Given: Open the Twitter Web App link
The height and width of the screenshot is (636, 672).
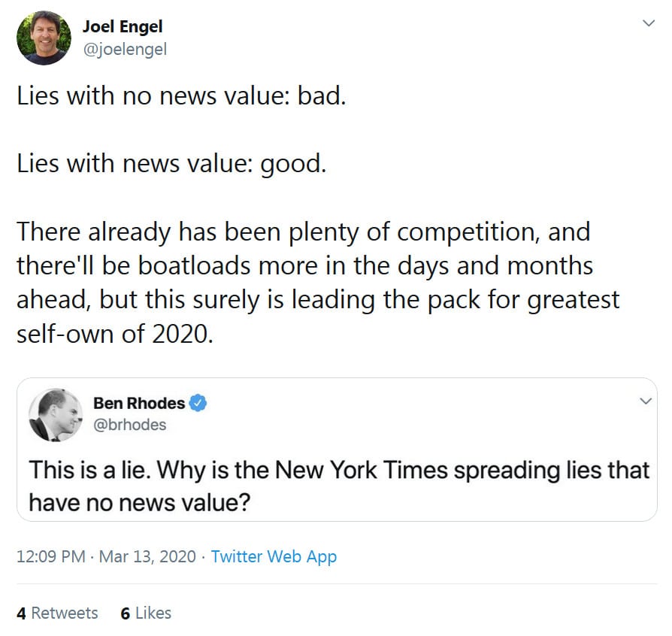Looking at the screenshot, I should tap(274, 557).
